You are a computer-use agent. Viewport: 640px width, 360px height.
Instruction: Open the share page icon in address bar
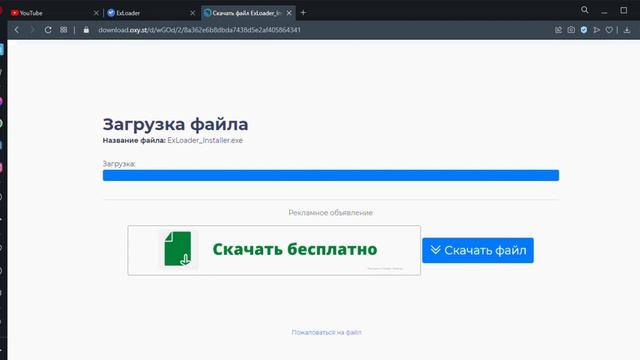(558, 30)
